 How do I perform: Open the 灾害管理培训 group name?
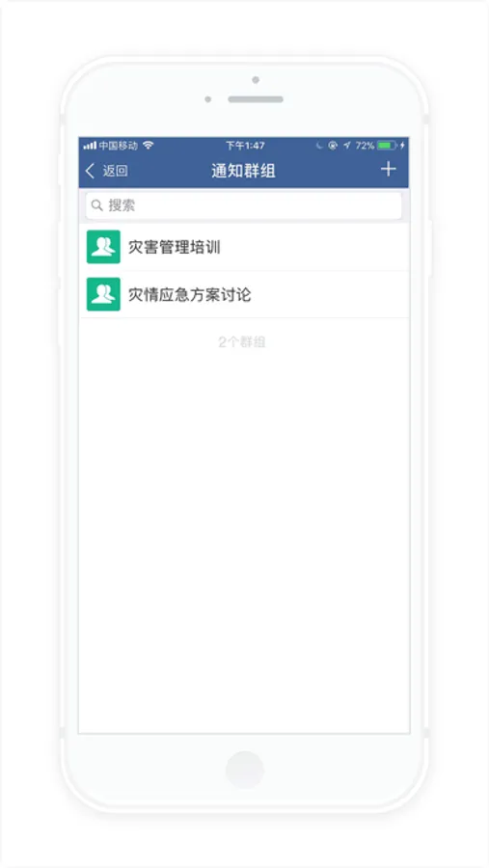click(175, 248)
